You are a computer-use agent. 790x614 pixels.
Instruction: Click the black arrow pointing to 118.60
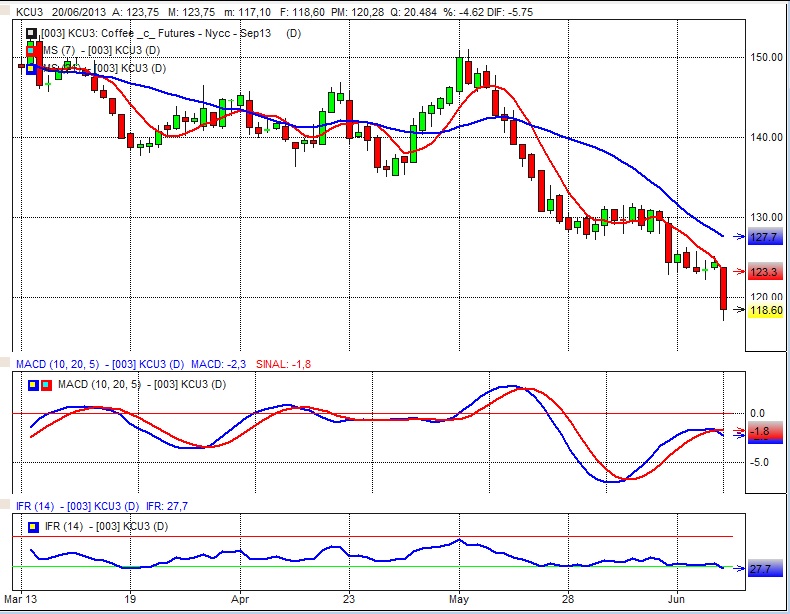pos(740,310)
